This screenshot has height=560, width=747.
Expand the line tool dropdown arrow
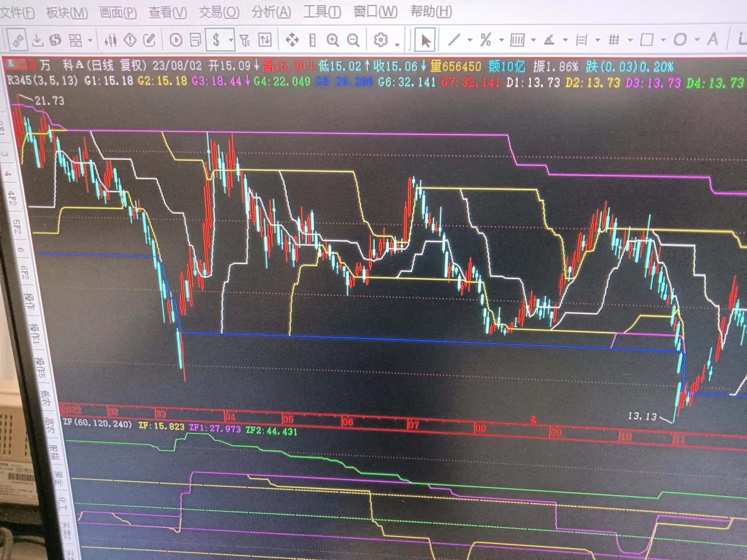pyautogui.click(x=470, y=40)
